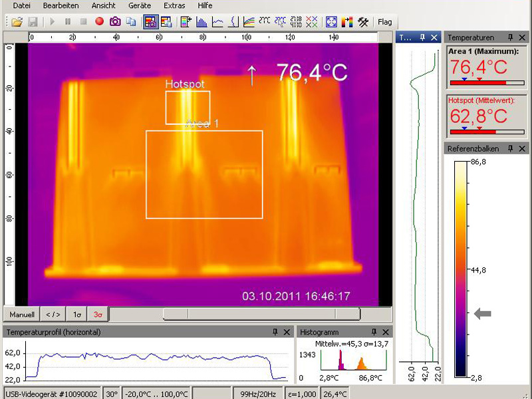Screen dimensions: 532x399
Task: Click the pause button in toolbar
Action: click(68, 22)
